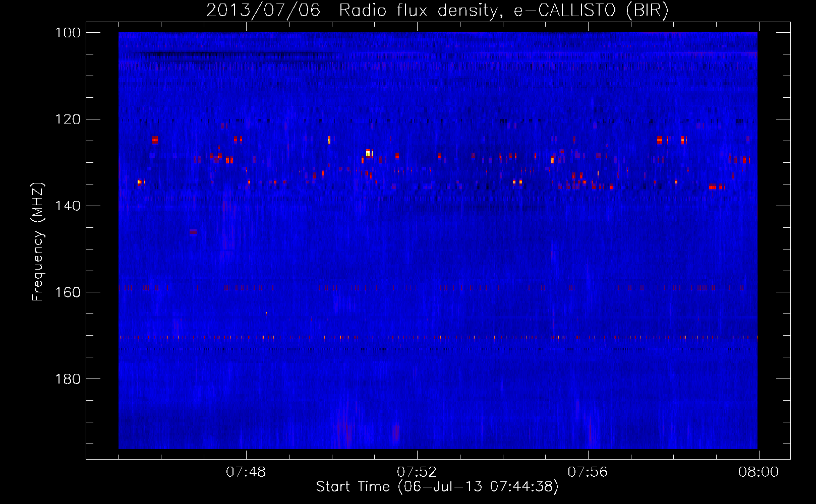Click the 07:48 time tick label
The width and height of the screenshot is (816, 504).
246,472
